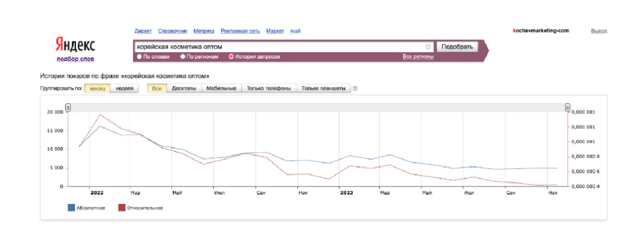This screenshot has height=245, width=644.
Task: Go to the Метрика service link
Action: point(204,31)
